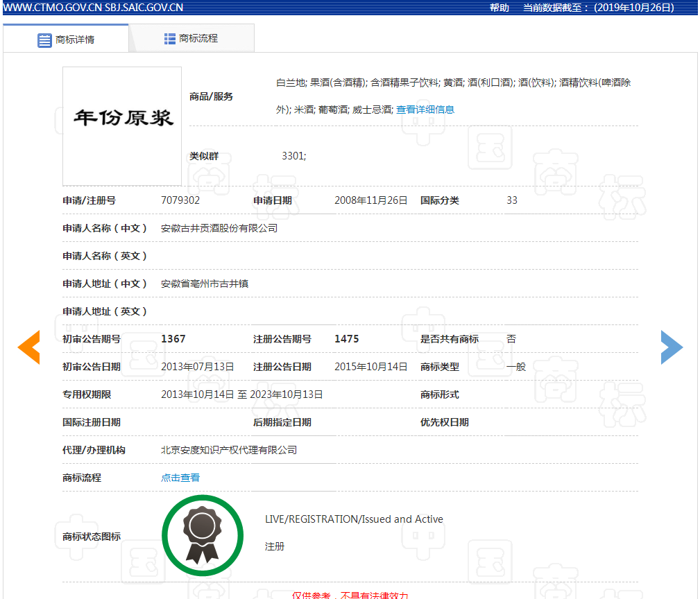Select the data cutoff date 2019年10月26日
700x599 pixels.
(x=634, y=8)
